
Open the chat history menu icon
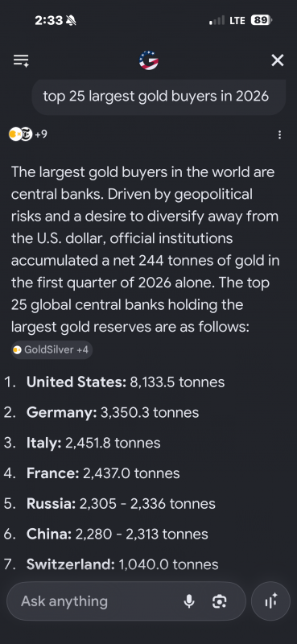coord(21,61)
